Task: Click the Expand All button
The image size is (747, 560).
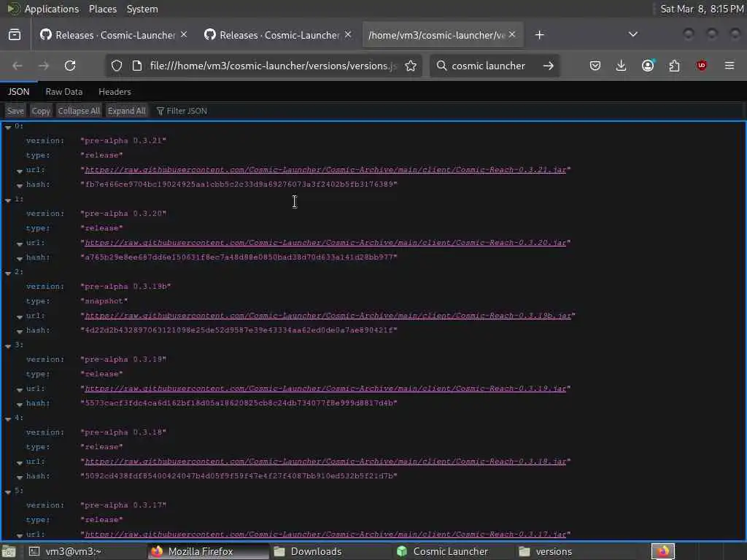Action: coord(127,111)
